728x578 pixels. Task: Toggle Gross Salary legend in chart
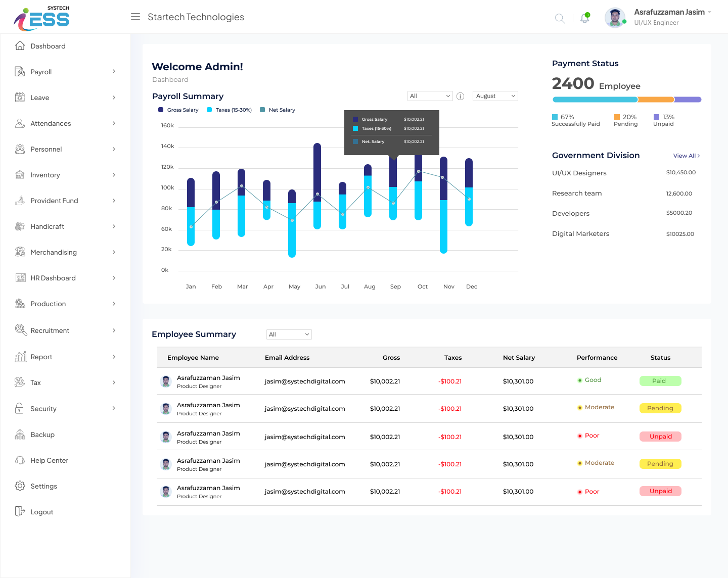coord(178,110)
